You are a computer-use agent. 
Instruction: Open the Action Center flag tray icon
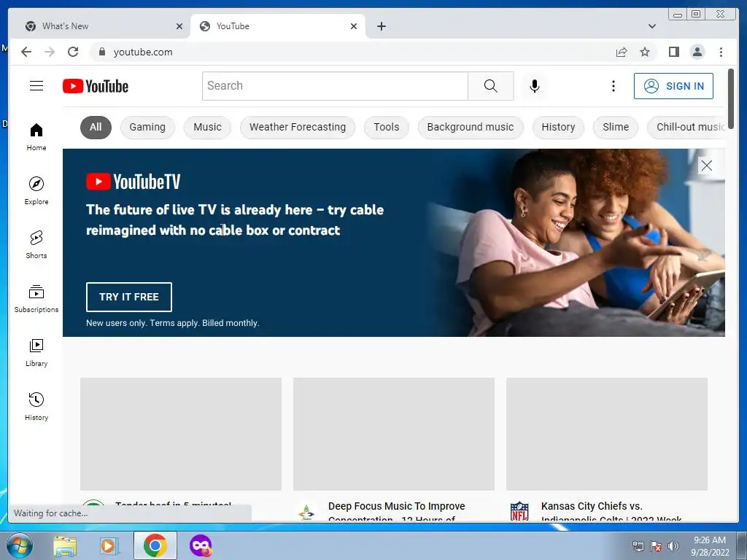click(x=656, y=546)
